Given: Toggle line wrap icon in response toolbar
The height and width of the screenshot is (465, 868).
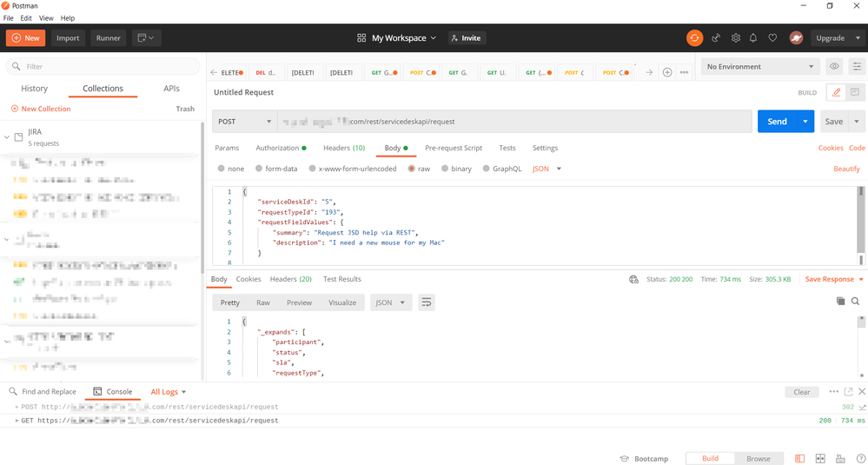Looking at the screenshot, I should click(x=427, y=302).
